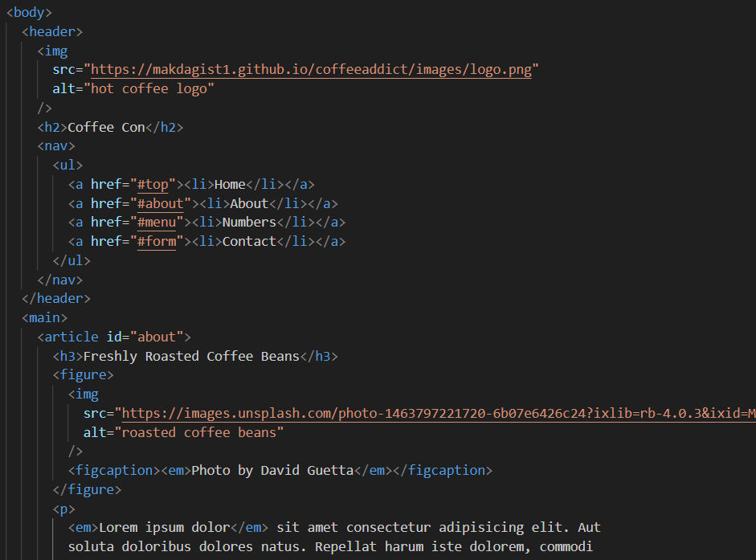
Task: Select the #about href value
Action: (x=161, y=202)
